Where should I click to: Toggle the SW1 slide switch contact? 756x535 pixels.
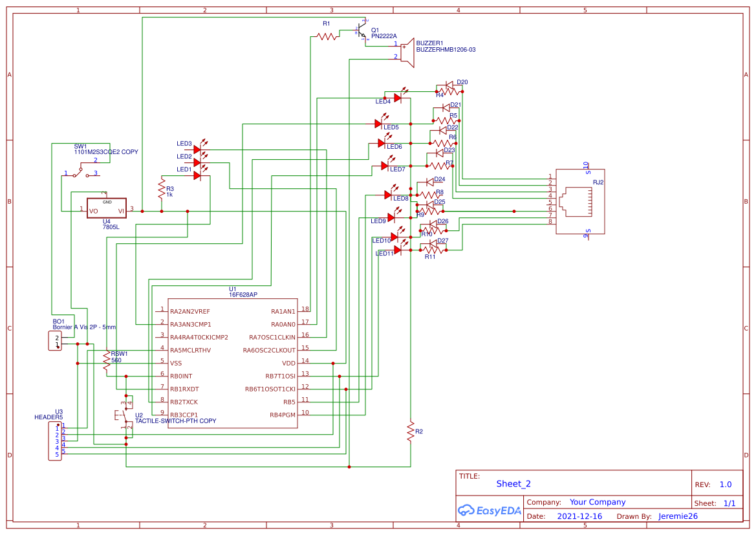click(x=78, y=172)
